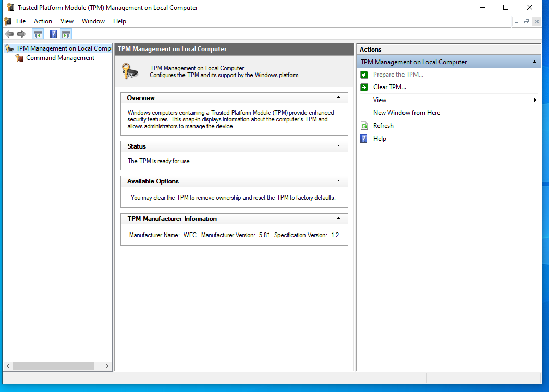This screenshot has height=392, width=549.
Task: Click "The TPM is ready for use." text
Action: pos(160,161)
